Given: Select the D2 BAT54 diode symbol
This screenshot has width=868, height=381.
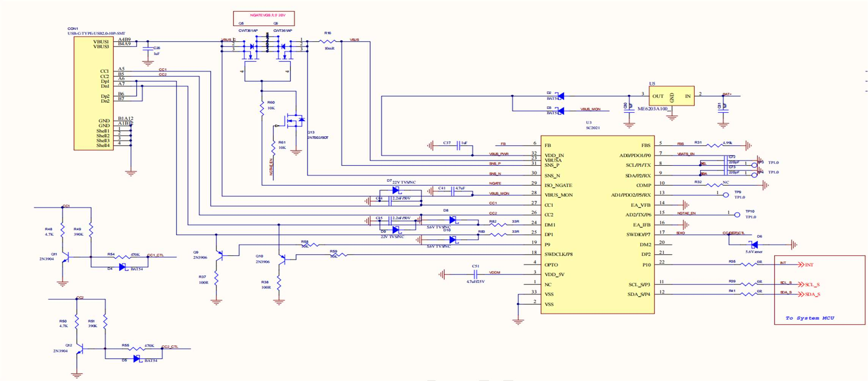Looking at the screenshot, I should pos(560,96).
